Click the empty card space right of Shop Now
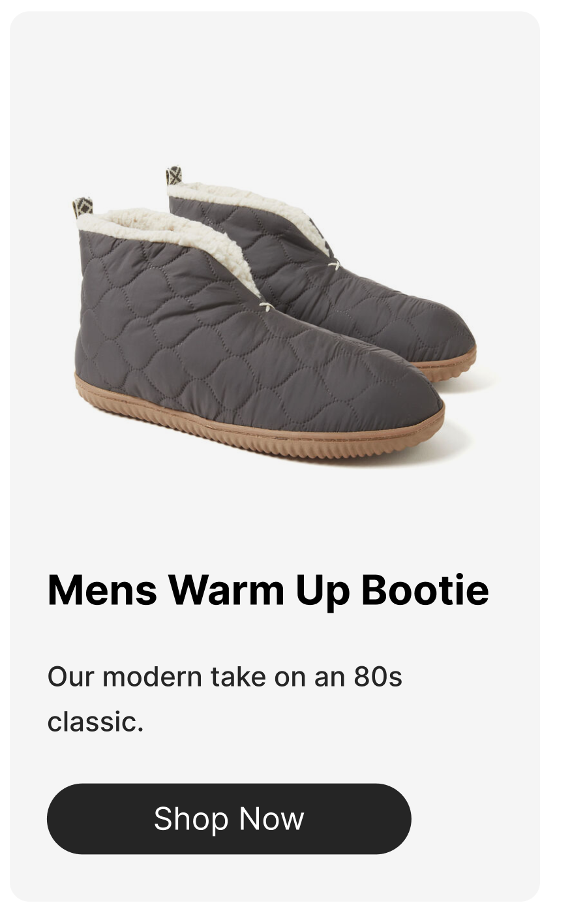Viewport: 587px width, 924px height. coord(475,818)
